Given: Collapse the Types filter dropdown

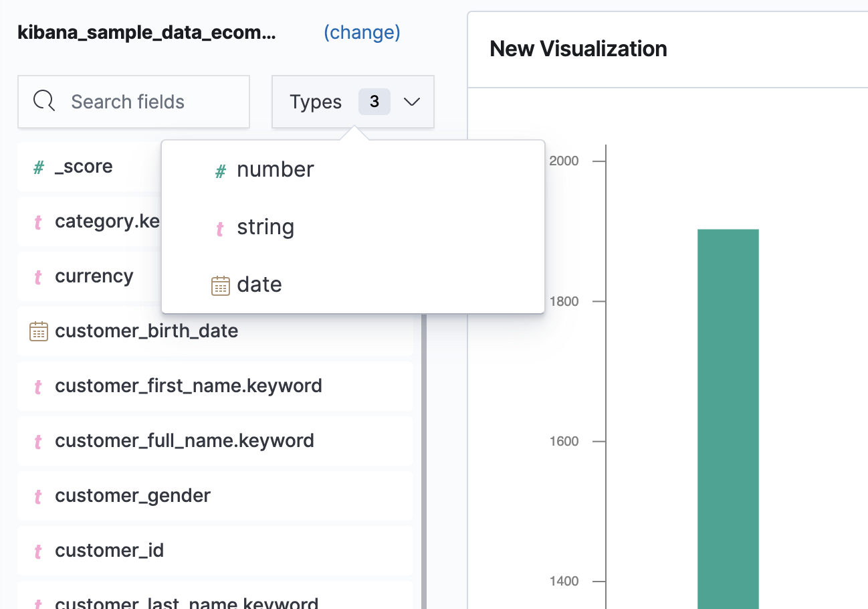Looking at the screenshot, I should click(316, 102).
